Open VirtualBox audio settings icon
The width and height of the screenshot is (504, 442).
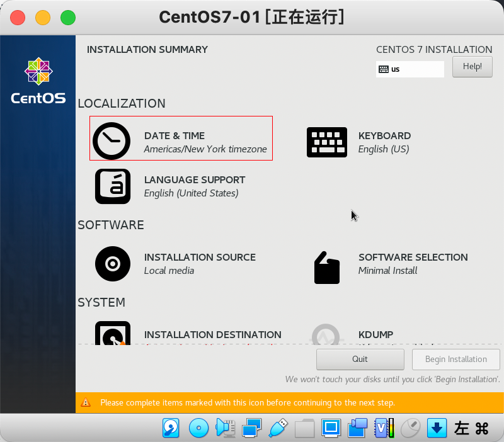coord(226,428)
